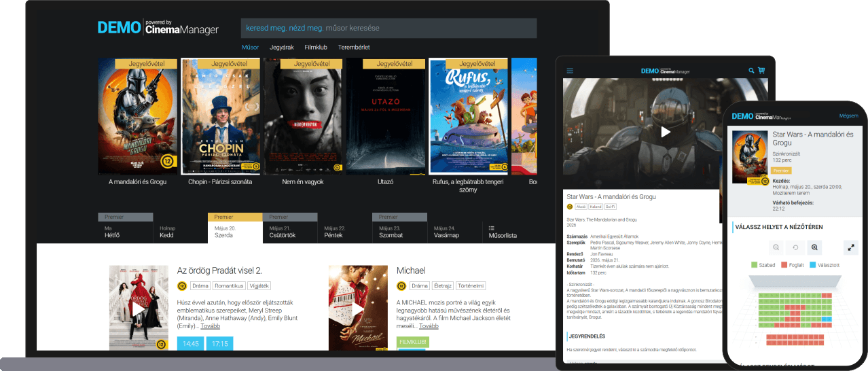
Task: Click Mégsem on the phone header
Action: (848, 116)
